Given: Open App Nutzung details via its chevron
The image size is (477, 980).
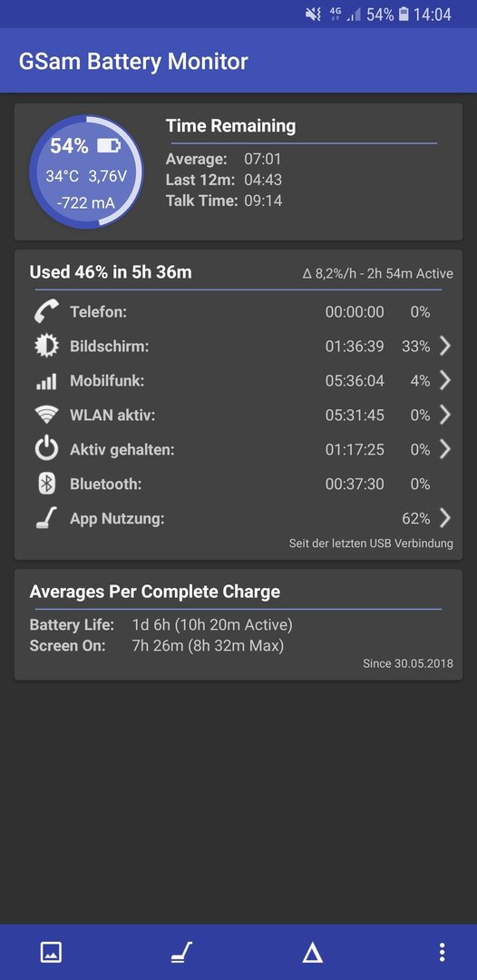Looking at the screenshot, I should coord(444,518).
